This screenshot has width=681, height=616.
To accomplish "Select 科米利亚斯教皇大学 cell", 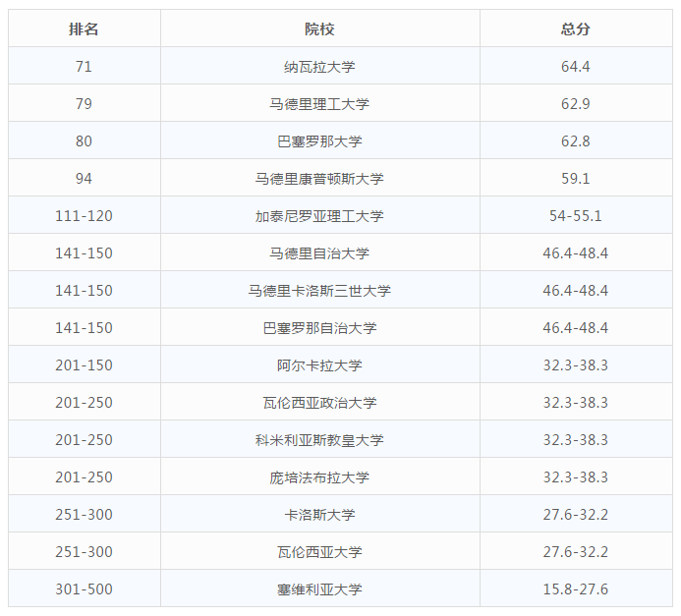I will (319, 440).
